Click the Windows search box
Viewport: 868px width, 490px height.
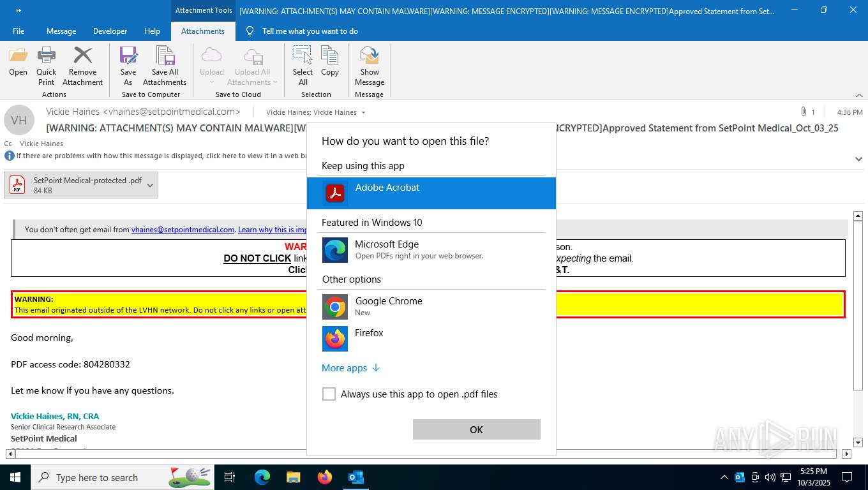coord(123,477)
